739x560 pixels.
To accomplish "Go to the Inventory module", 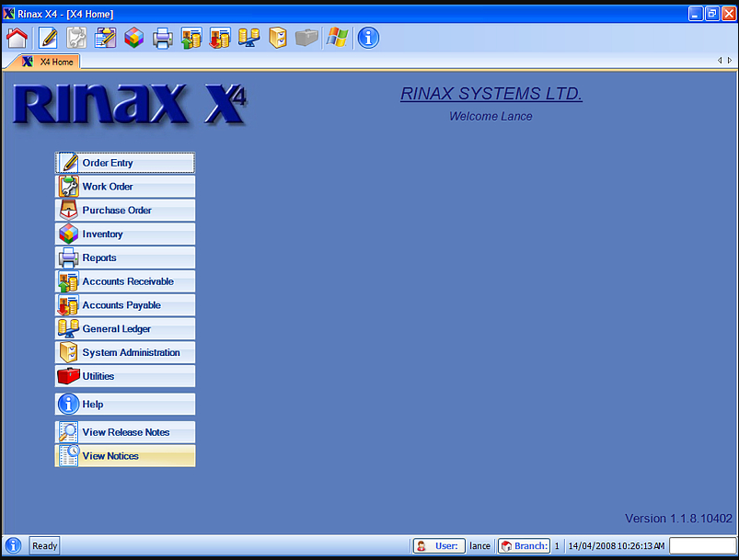I will point(125,234).
